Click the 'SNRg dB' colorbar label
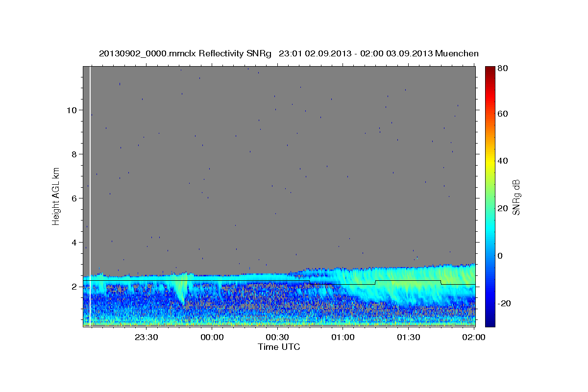588x392 pixels. tap(516, 197)
